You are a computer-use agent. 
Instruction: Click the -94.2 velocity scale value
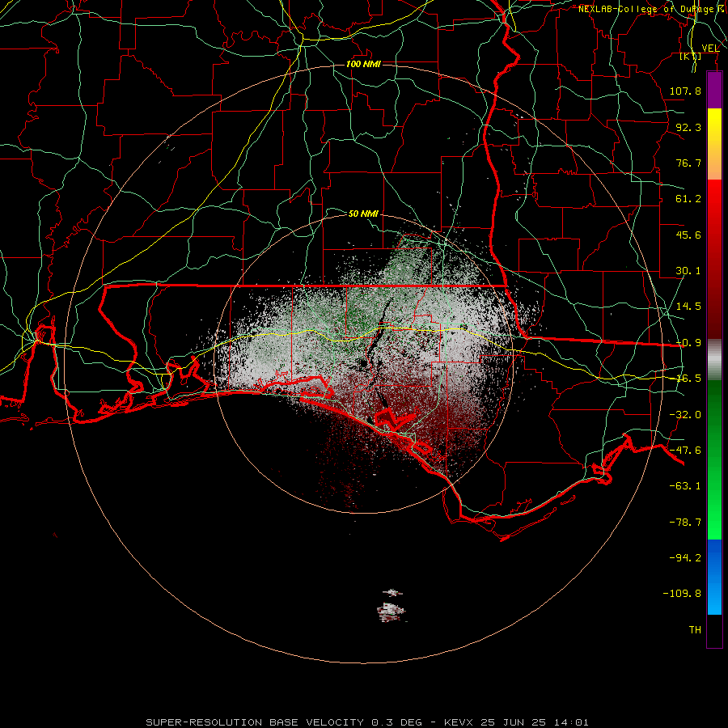pos(685,557)
